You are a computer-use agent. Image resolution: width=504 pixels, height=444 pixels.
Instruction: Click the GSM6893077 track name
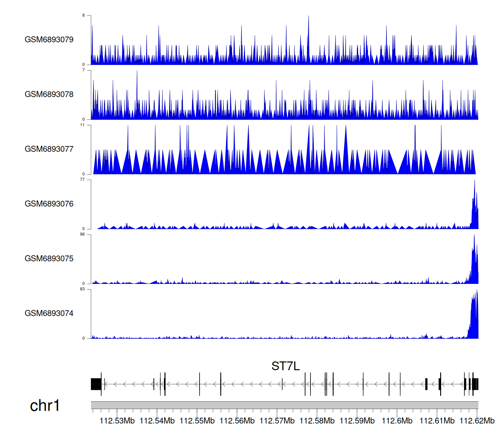click(49, 149)
